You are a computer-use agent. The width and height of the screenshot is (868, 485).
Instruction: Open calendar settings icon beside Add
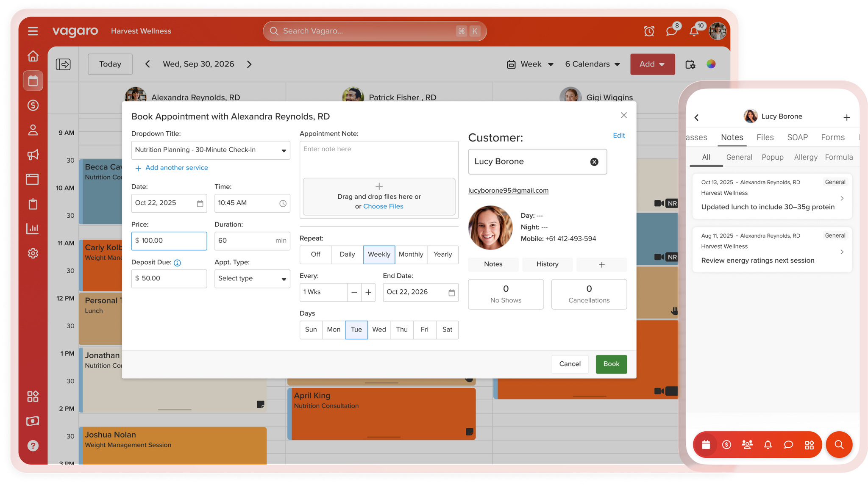click(690, 64)
